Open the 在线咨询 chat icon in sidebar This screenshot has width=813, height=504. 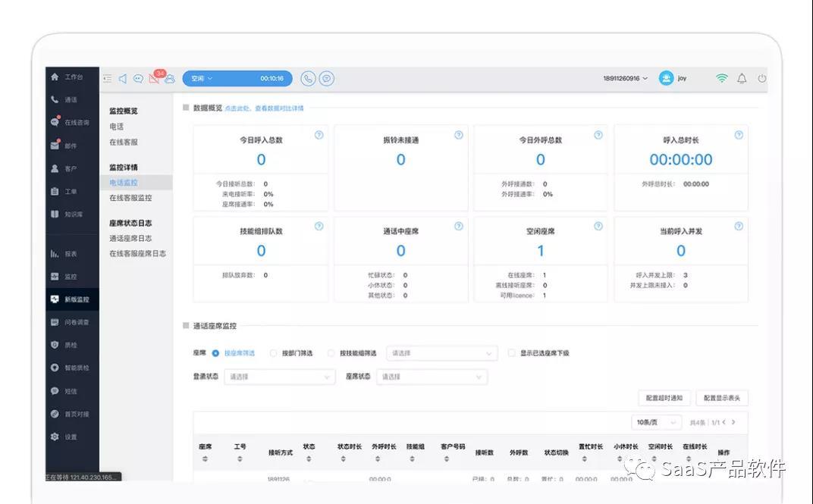[x=55, y=122]
